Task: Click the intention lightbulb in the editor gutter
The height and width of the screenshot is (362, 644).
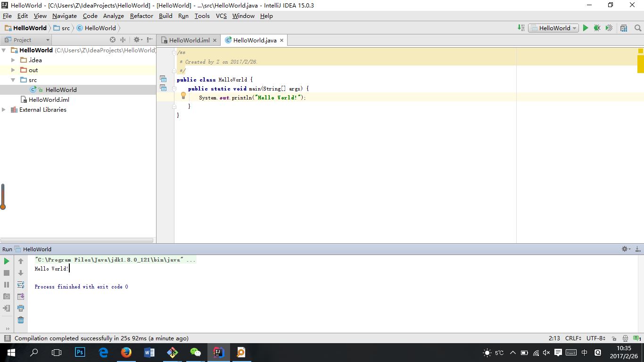Action: coord(183,96)
